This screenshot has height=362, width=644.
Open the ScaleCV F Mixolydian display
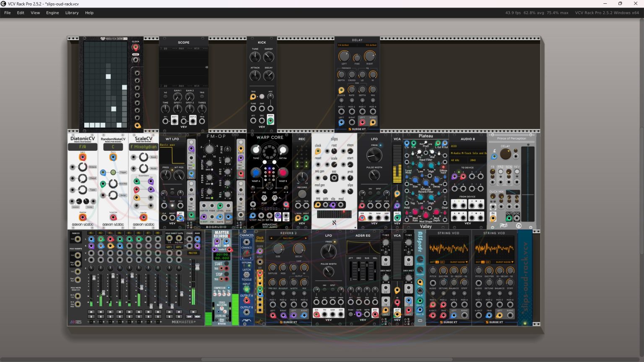pos(143,147)
